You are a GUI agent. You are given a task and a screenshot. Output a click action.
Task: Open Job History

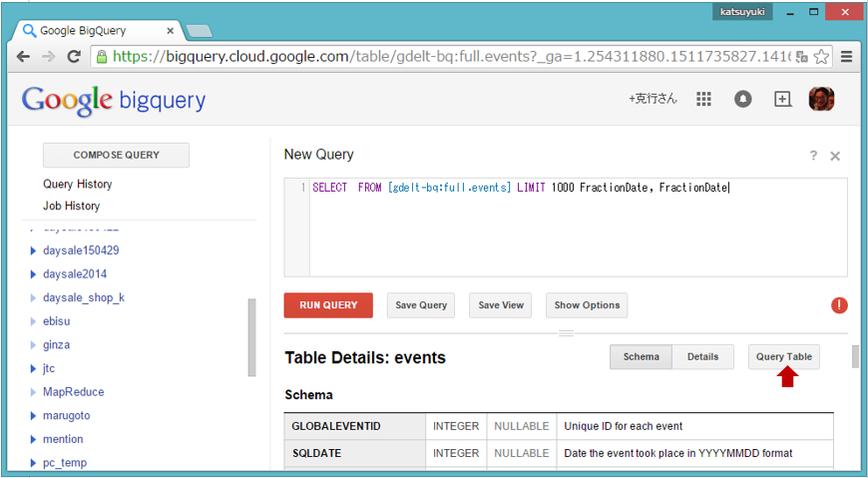click(72, 206)
